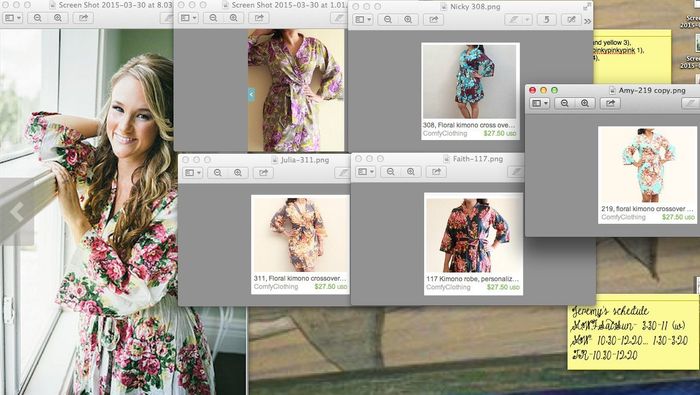Click the left arrow over the bride photo
The image size is (700, 395).
[x=17, y=212]
